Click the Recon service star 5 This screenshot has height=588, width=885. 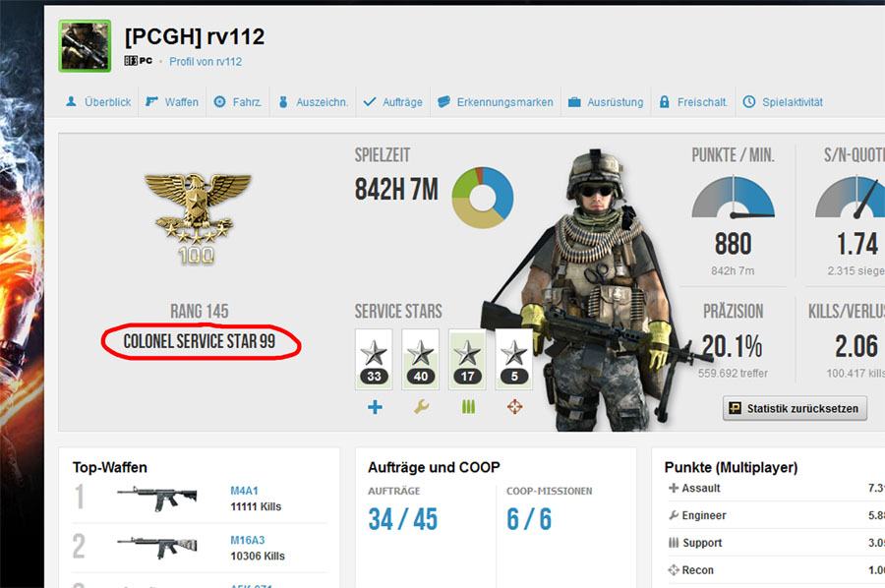click(x=513, y=360)
